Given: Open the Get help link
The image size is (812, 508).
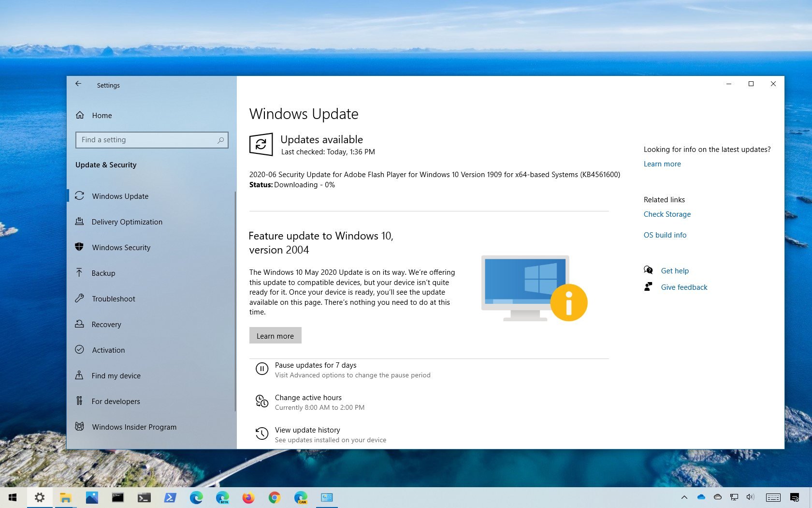Looking at the screenshot, I should tap(675, 271).
